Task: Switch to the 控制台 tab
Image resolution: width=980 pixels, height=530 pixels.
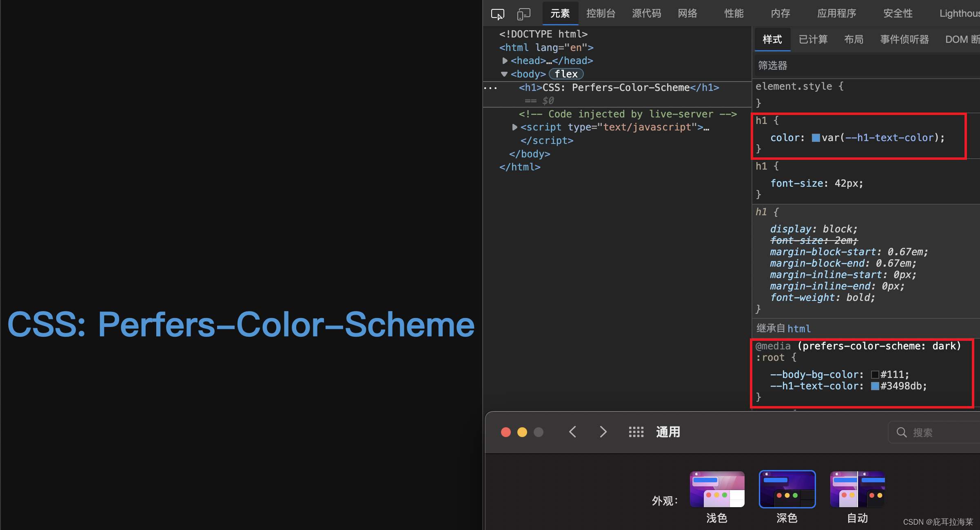Action: (x=601, y=13)
